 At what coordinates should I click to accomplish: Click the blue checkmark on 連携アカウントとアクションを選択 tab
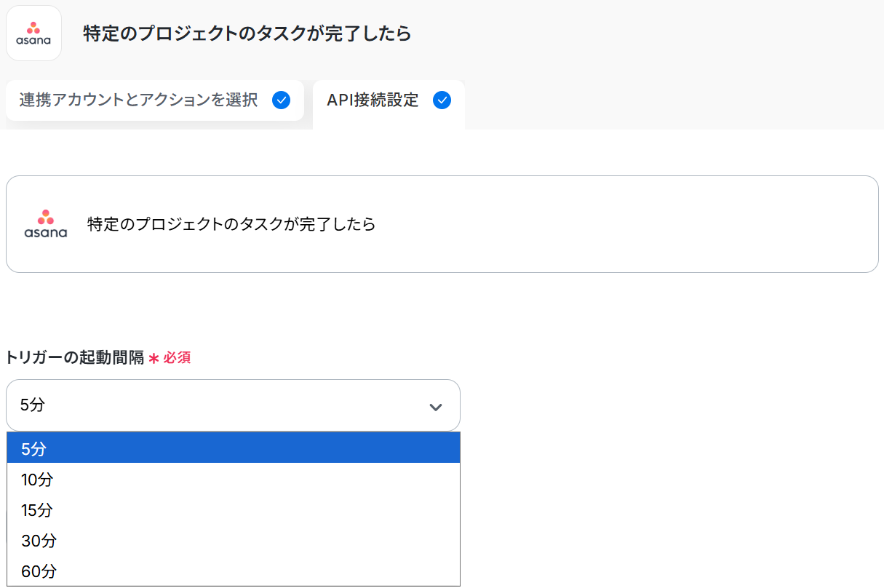(x=281, y=100)
